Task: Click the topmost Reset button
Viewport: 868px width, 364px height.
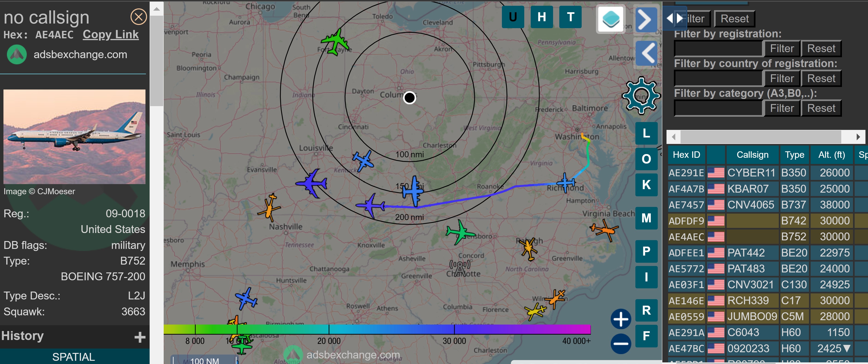Action: click(x=735, y=19)
